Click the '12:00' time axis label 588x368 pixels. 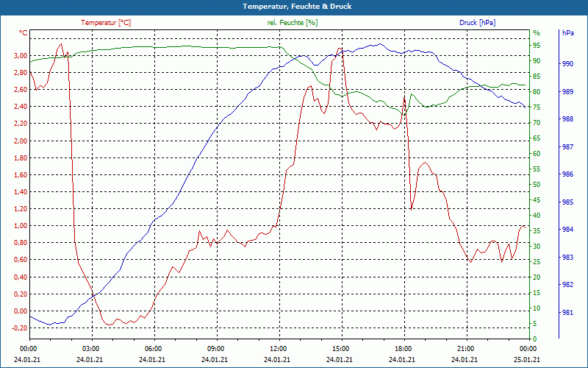click(x=278, y=349)
